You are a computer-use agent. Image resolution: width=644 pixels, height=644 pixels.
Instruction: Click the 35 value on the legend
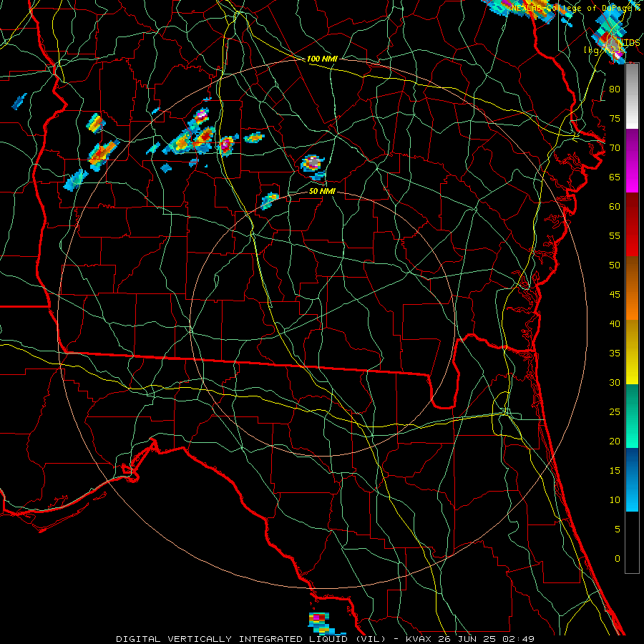click(x=615, y=353)
